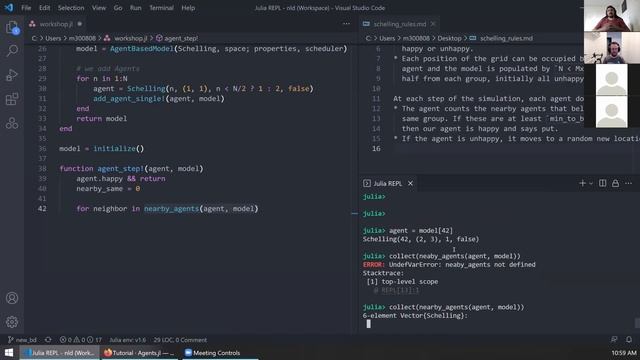This screenshot has height=360, width=640.
Task: Click initialize() on line 36
Action: coord(118,149)
